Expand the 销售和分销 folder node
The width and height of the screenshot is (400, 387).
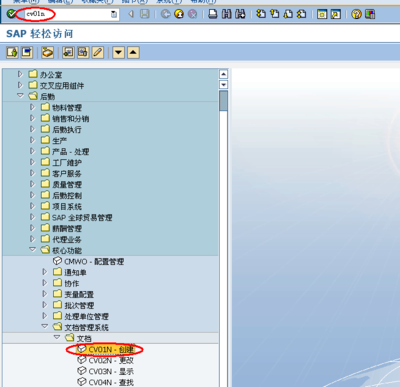tap(32, 118)
